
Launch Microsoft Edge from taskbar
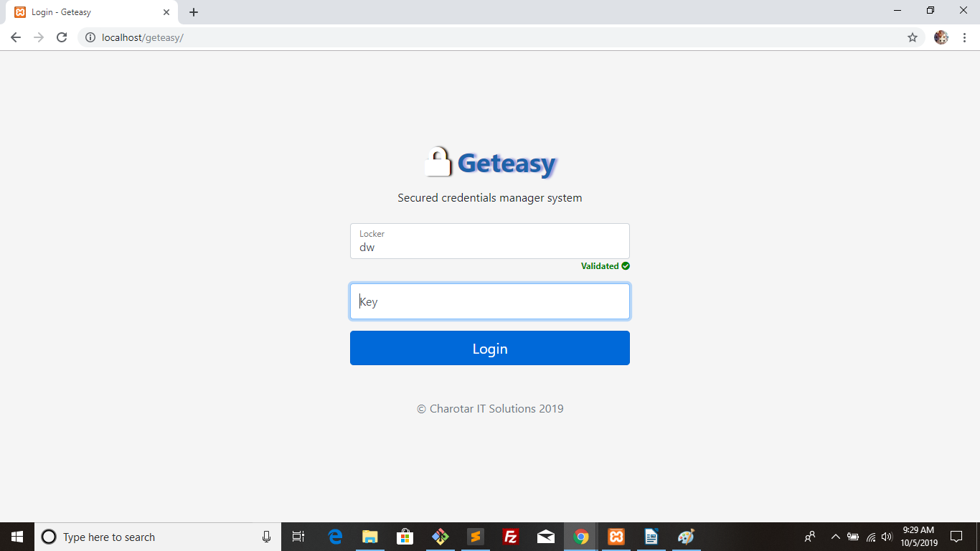coord(335,537)
